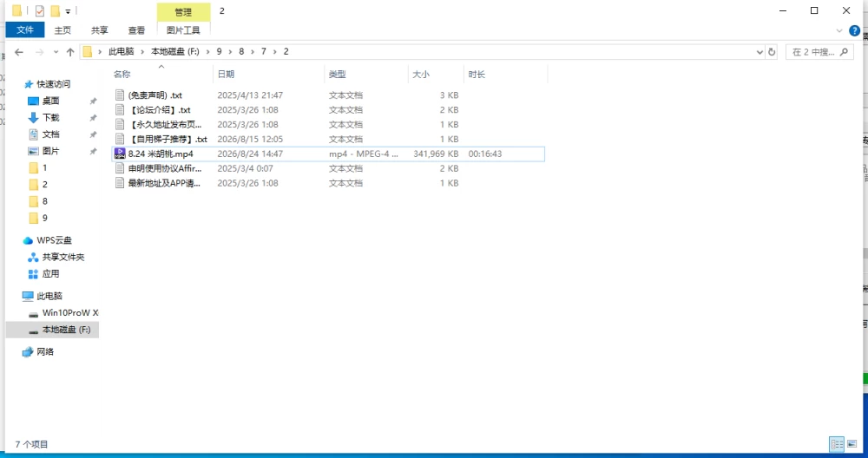This screenshot has width=868, height=458.
Task: Open 下载 in the navigation pane
Action: (x=50, y=117)
